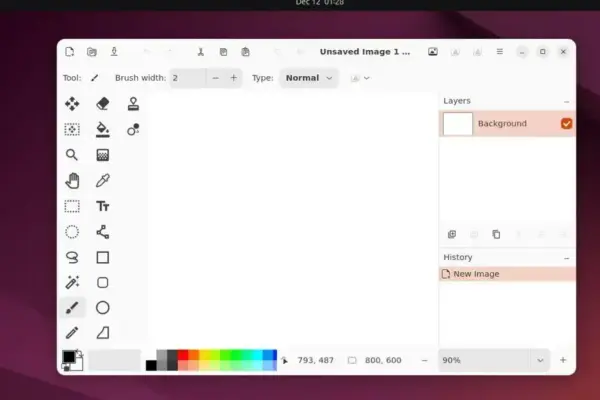The width and height of the screenshot is (600, 400).
Task: Select the Zoom magnifier tool
Action: [72, 155]
